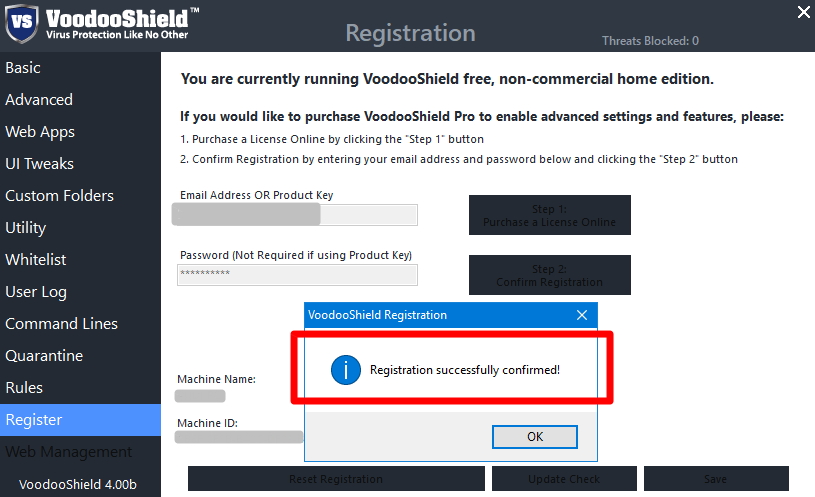The width and height of the screenshot is (815, 497).
Task: Click the VoodooShield shield logo icon
Action: tap(22, 22)
